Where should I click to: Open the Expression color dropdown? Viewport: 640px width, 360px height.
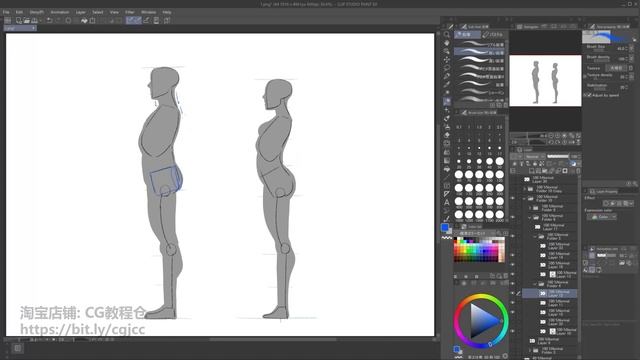pyautogui.click(x=602, y=217)
